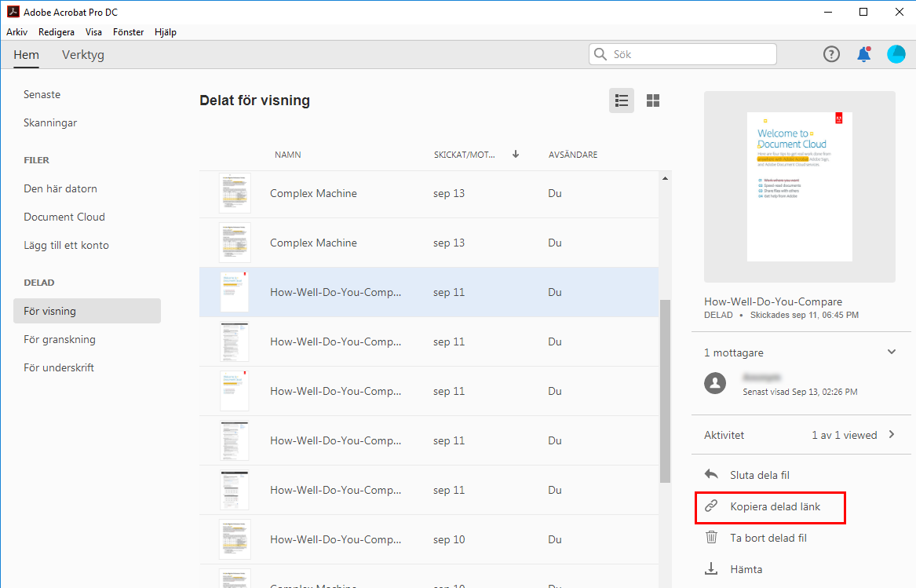Switch to grid thumbnail view

tap(653, 100)
